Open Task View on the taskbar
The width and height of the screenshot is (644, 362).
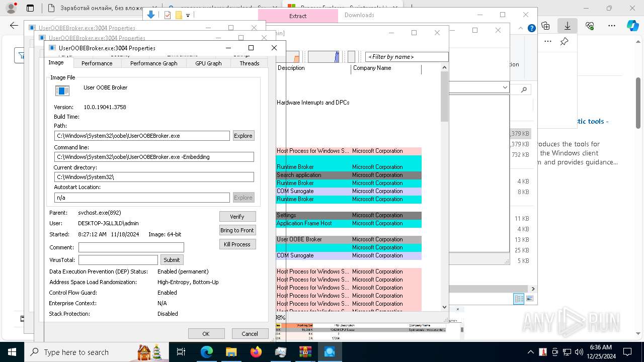(x=181, y=352)
